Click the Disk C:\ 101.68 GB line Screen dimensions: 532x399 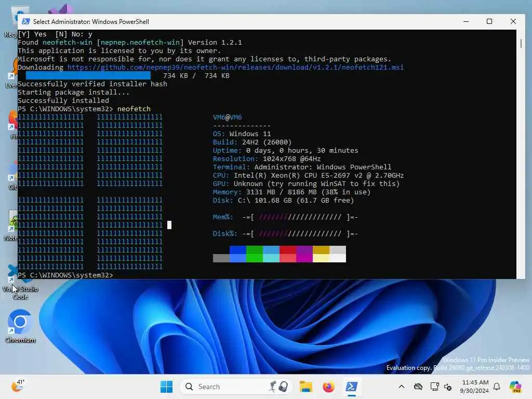point(283,200)
